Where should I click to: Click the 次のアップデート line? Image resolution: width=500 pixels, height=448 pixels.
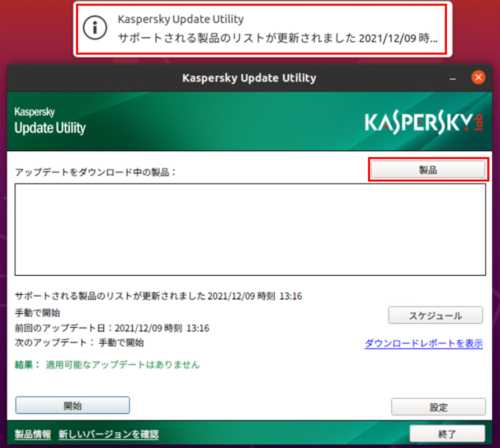coord(79,343)
